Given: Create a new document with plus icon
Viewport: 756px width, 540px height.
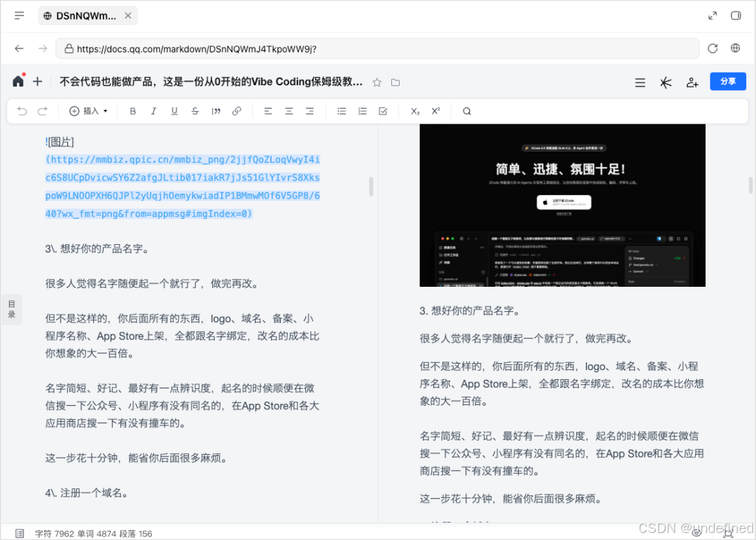Looking at the screenshot, I should coord(38,82).
